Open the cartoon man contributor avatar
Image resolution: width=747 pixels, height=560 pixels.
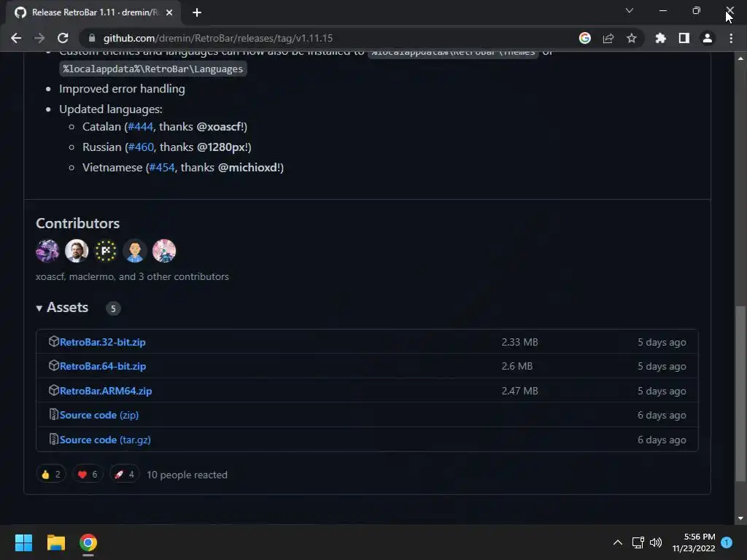click(x=135, y=251)
